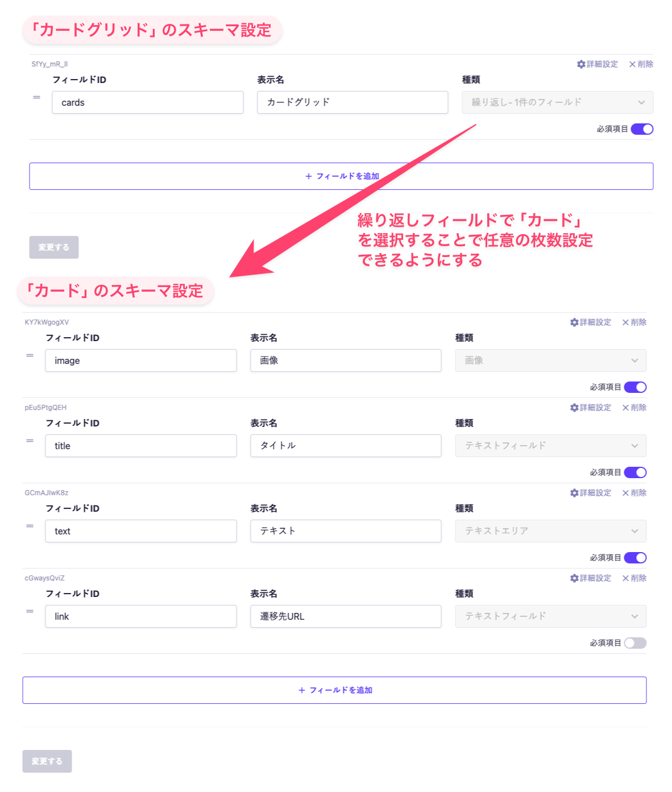This screenshot has height=792, width=672.
Task: Open the 種類 dropdown showing 繰り返し-1件のフィールド
Action: 557,102
